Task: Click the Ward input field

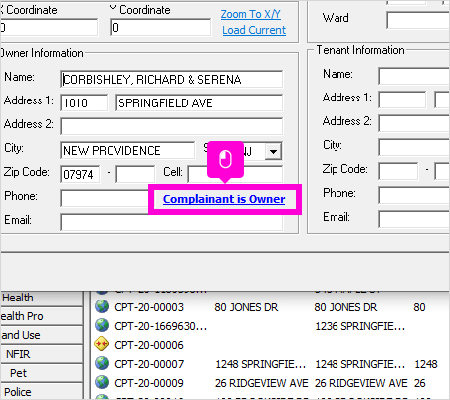Action: tap(418, 20)
